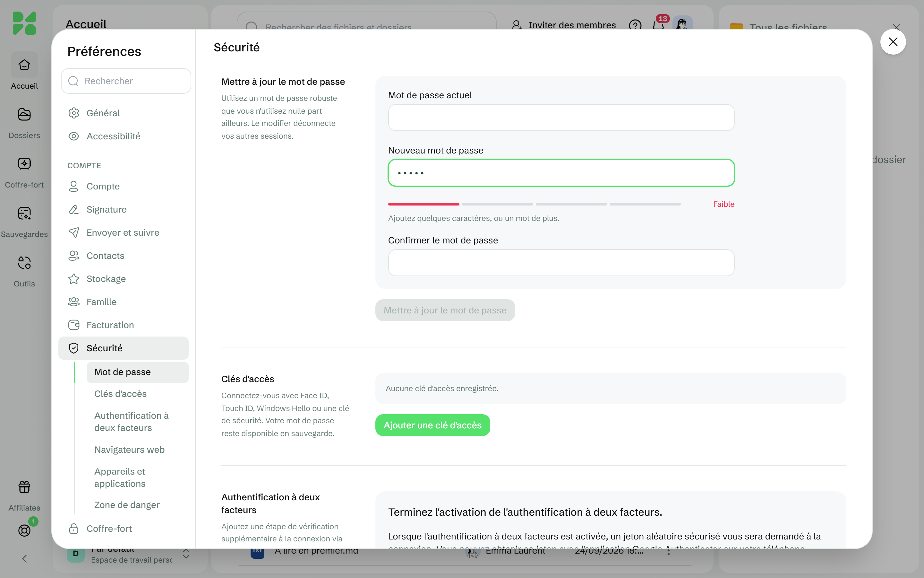
Task: Click Inviter des membres
Action: (564, 25)
